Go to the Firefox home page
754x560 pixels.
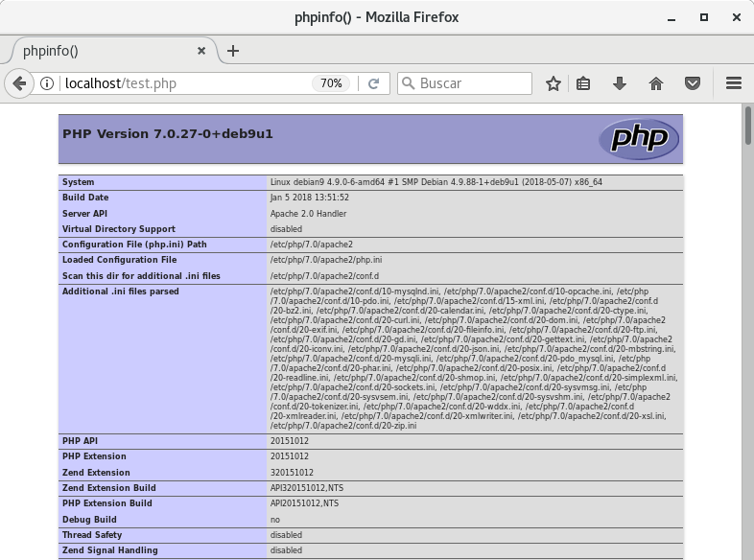click(x=656, y=83)
